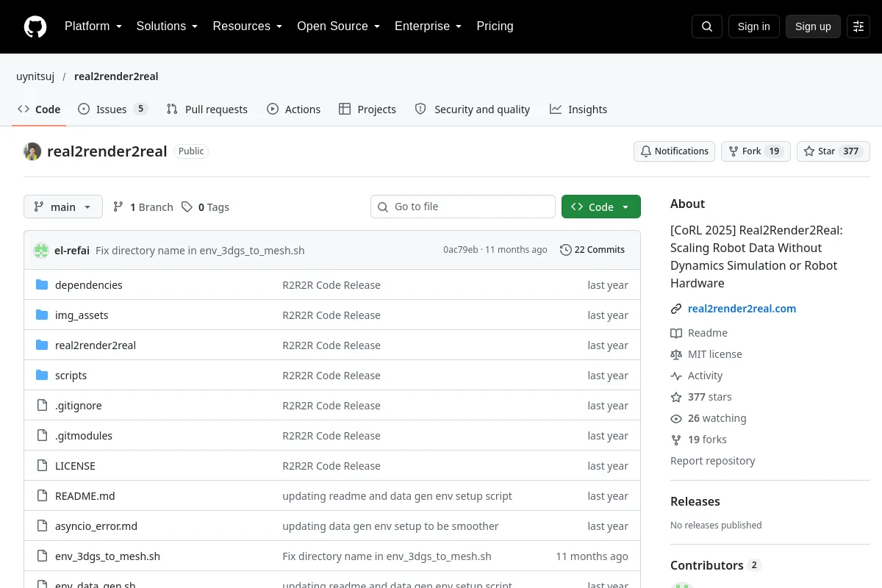The width and height of the screenshot is (882, 588).
Task: Expand the green Code dropdown button
Action: pyautogui.click(x=601, y=207)
